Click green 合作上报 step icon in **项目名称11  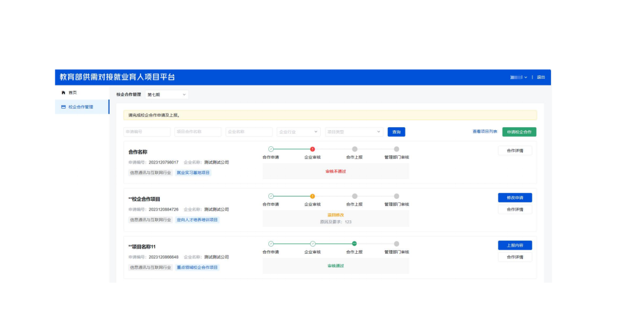point(354,244)
